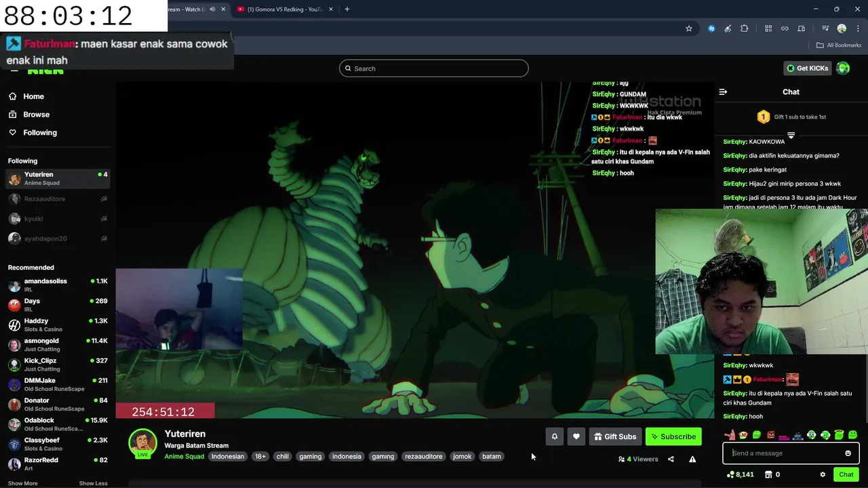Open kyuiki in Following list
Image resolution: width=868 pixels, height=488 pixels.
[x=58, y=218]
